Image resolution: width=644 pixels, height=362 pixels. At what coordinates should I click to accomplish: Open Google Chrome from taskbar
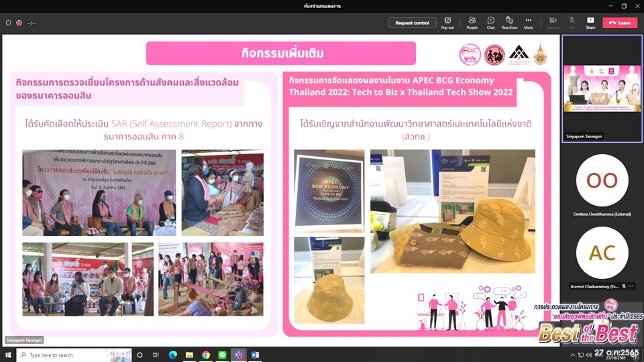205,355
